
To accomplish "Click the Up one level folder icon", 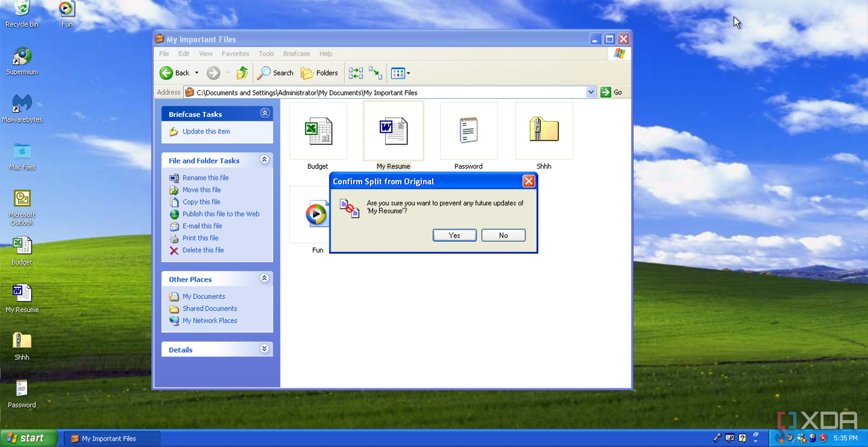I will tap(242, 73).
